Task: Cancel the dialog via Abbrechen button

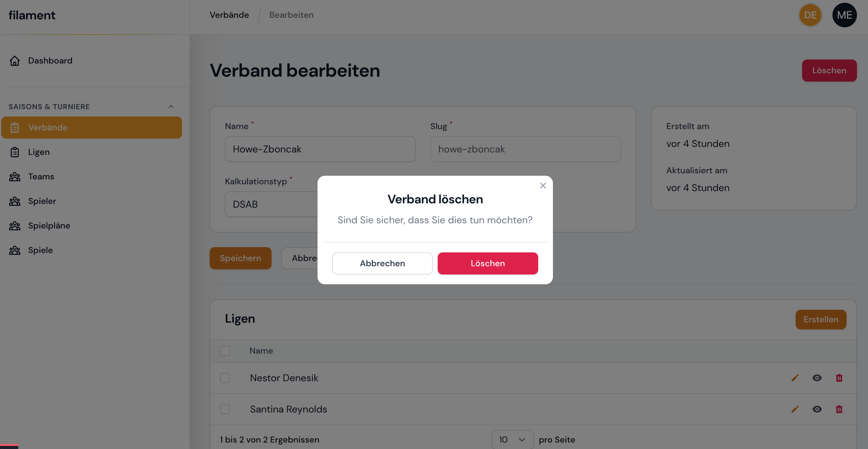Action: (382, 263)
